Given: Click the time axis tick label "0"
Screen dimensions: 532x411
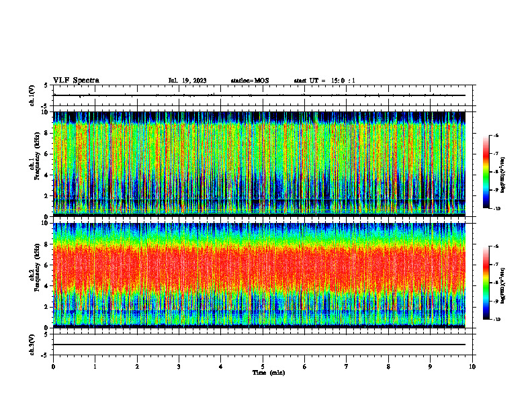Looking at the screenshot, I should click(x=53, y=367).
